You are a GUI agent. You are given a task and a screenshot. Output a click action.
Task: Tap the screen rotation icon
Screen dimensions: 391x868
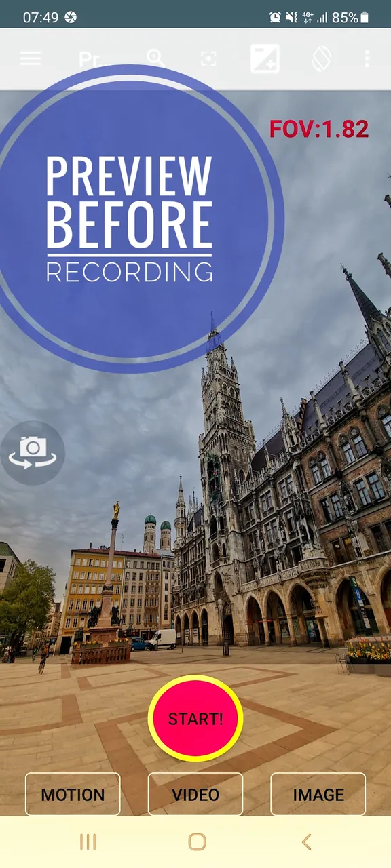(x=321, y=59)
